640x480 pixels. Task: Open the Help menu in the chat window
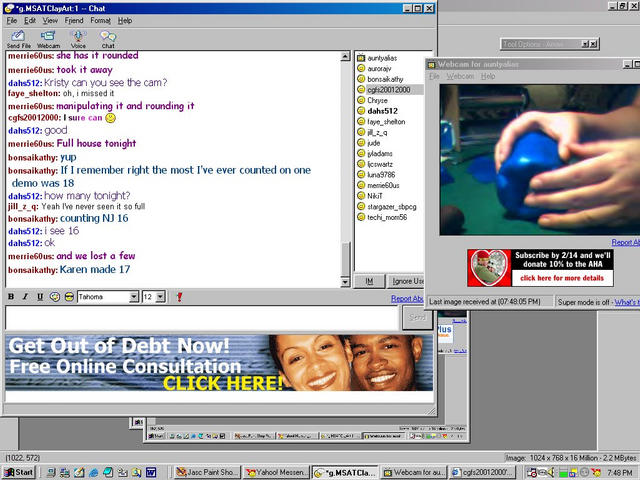pyautogui.click(x=125, y=20)
